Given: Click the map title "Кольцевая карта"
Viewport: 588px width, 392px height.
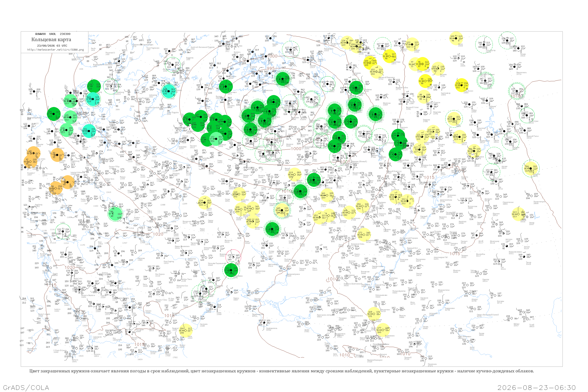Looking at the screenshot, I should point(51,40).
